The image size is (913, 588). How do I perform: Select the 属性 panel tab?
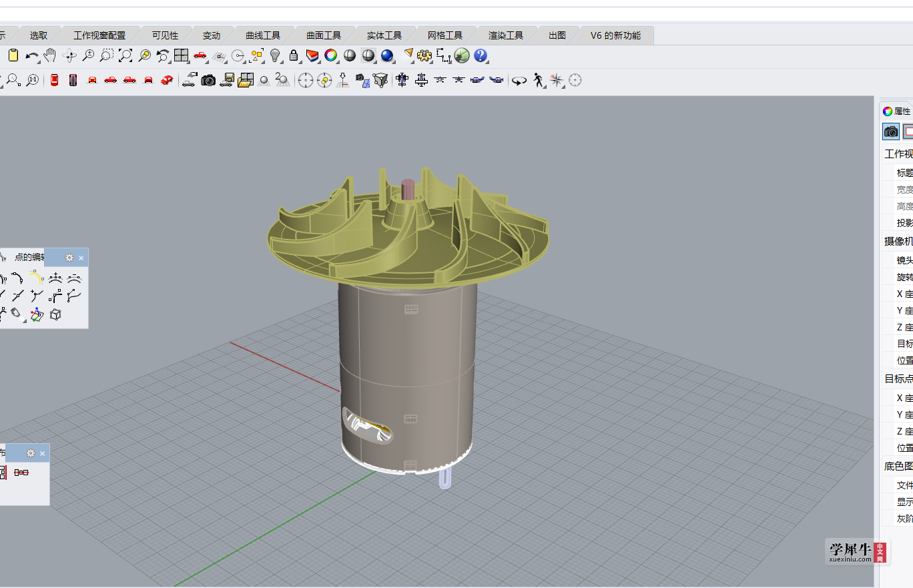pyautogui.click(x=896, y=111)
